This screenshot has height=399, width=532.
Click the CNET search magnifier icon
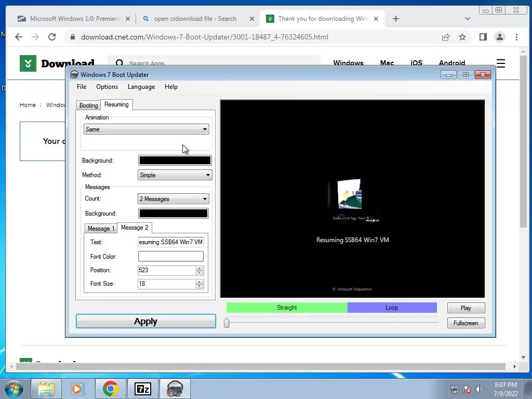coord(119,63)
